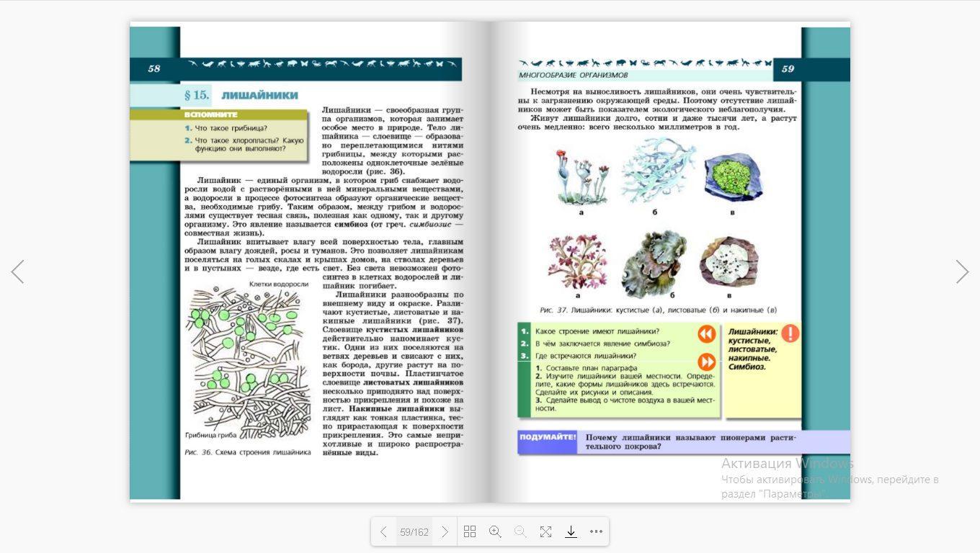Go to next page using toolbar arrow
The height and width of the screenshot is (553, 980).
pyautogui.click(x=445, y=532)
